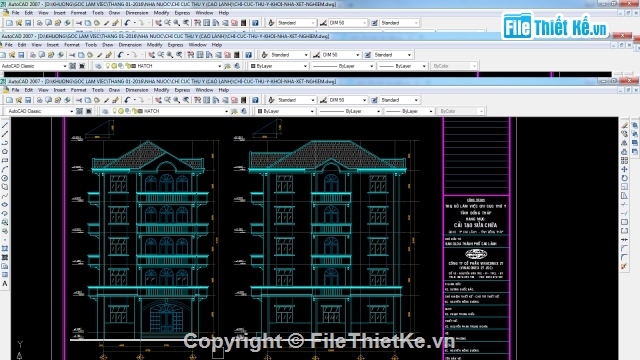Viewport: 640px width, 360px height.
Task: Click the Layer Properties Manager button beside lightbulb
Action: [x=105, y=111]
